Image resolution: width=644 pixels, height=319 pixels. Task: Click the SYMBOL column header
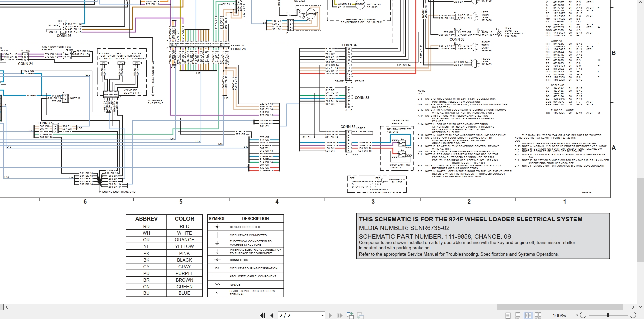pos(217,219)
